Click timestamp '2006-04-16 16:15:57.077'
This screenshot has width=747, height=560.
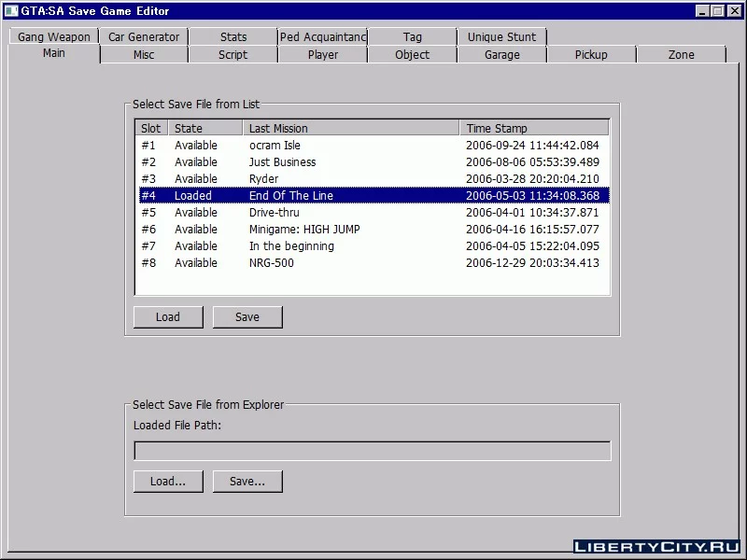coord(532,229)
